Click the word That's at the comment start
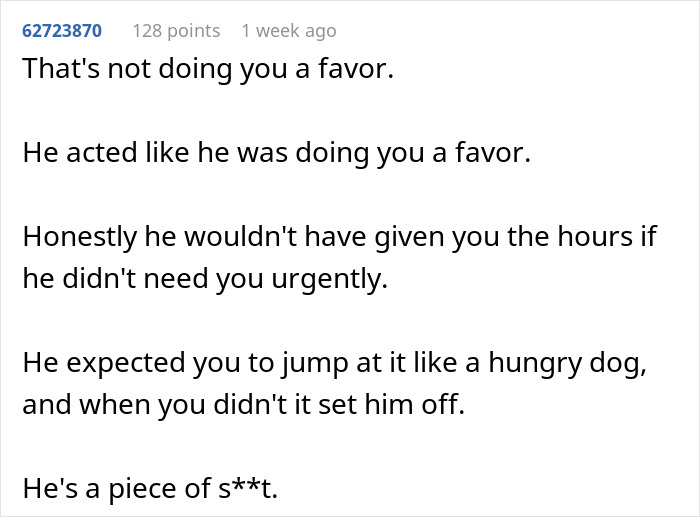This screenshot has width=700, height=517. [61, 69]
